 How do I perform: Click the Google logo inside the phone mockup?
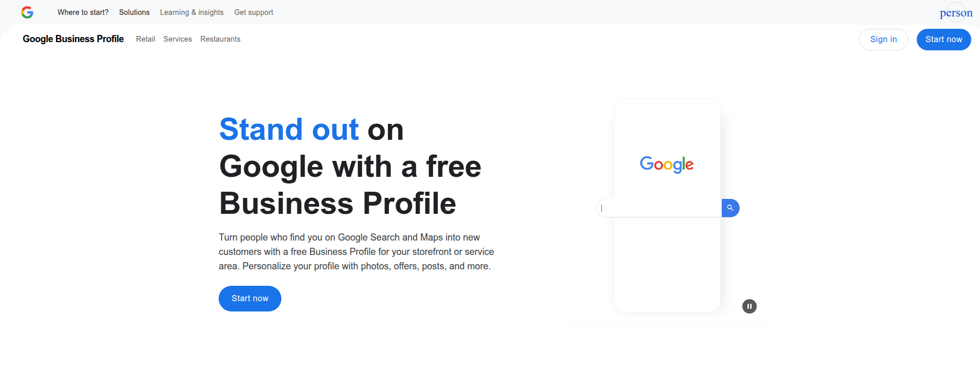coord(667,164)
